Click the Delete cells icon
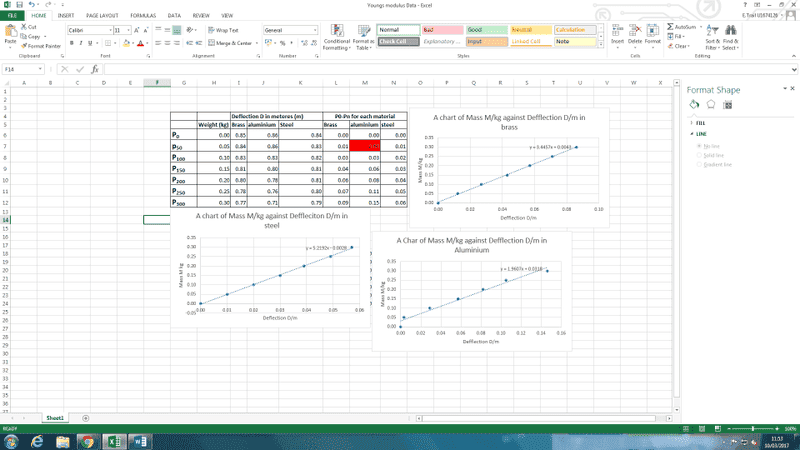 tap(635, 35)
